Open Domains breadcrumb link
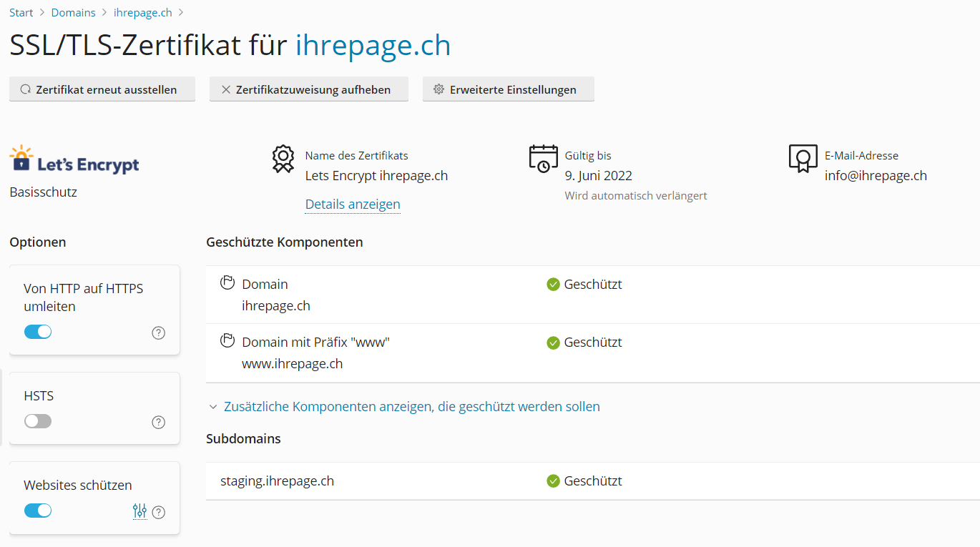980x547 pixels. (73, 13)
